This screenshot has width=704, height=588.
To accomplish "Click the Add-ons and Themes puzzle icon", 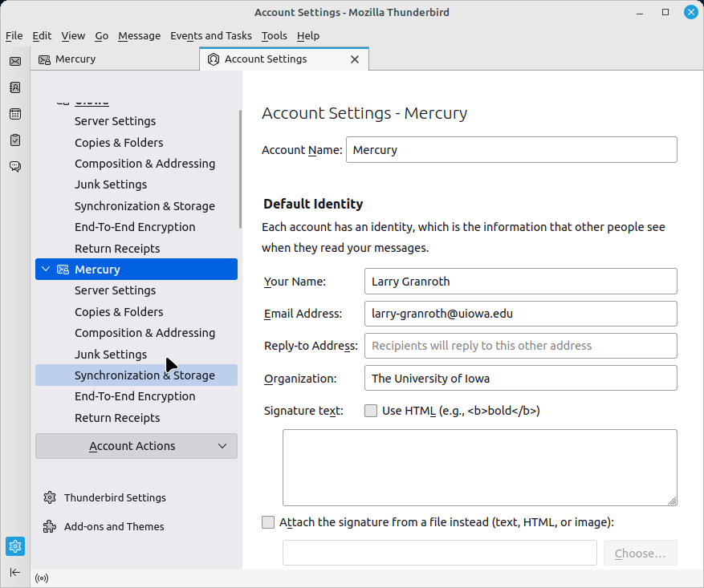I will coord(50,526).
